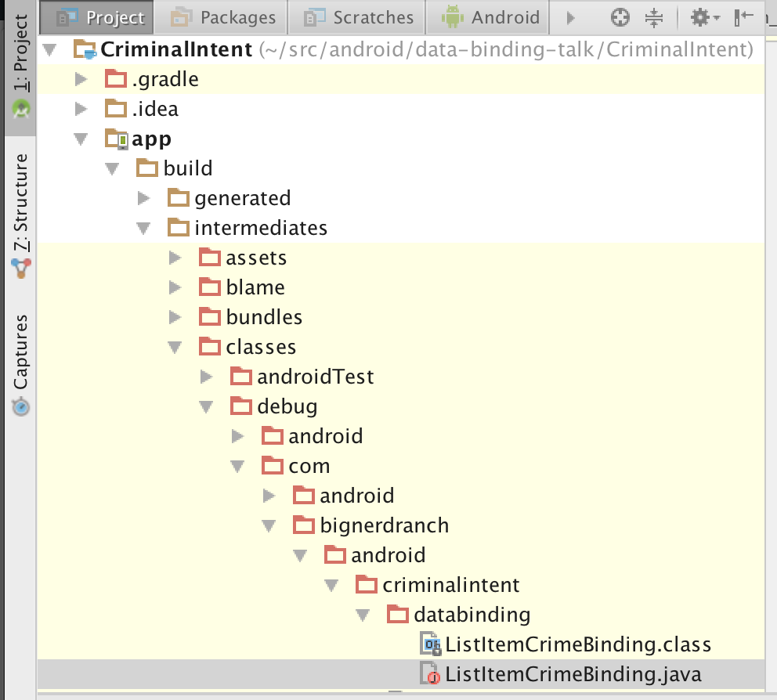Viewport: 777px width, 700px height.
Task: Expand the assets folder
Action: [x=175, y=258]
